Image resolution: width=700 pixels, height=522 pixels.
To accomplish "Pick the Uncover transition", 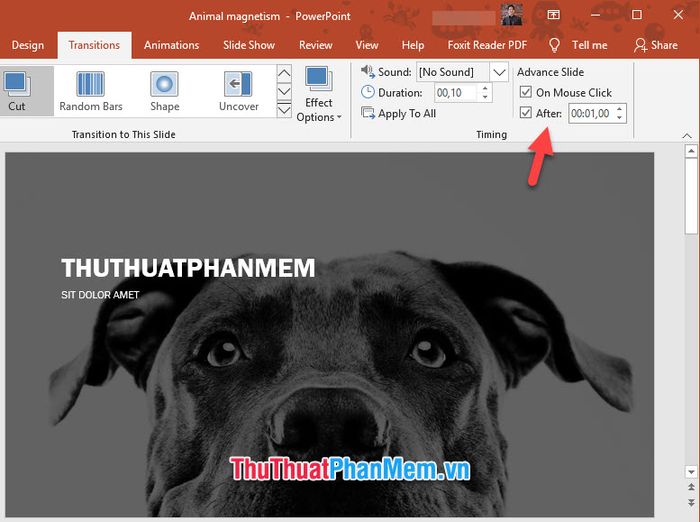I will click(x=239, y=91).
